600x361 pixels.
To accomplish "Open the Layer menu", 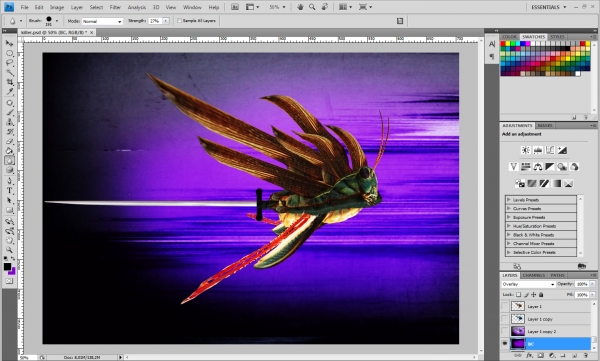I will [77, 7].
